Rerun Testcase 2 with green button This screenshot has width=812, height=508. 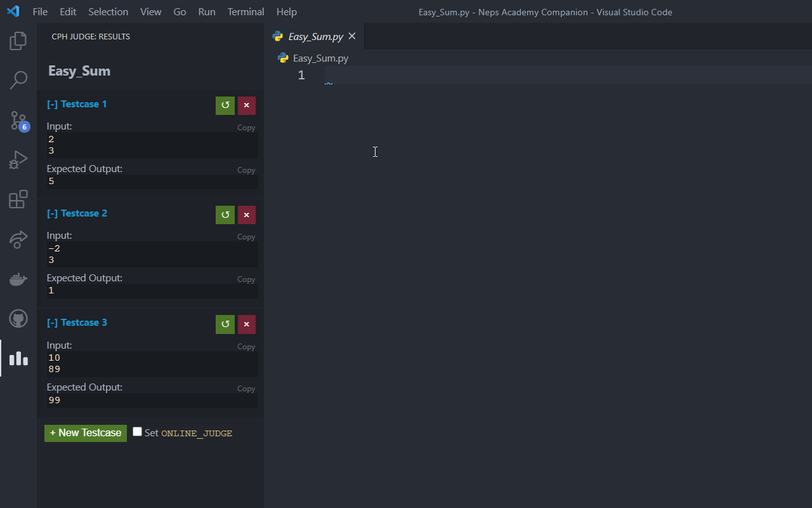(x=225, y=215)
